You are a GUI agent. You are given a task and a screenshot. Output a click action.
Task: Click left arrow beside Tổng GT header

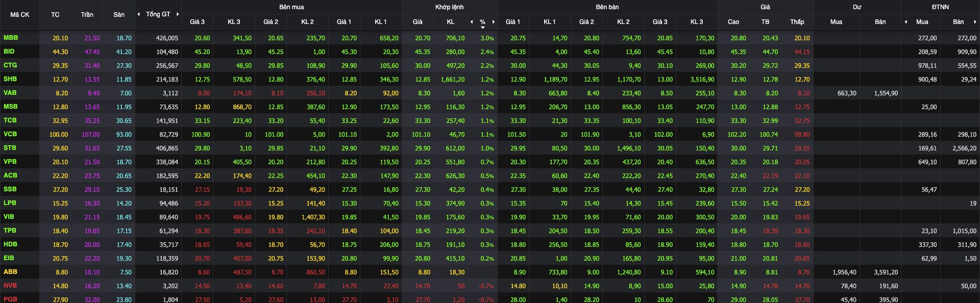point(139,14)
